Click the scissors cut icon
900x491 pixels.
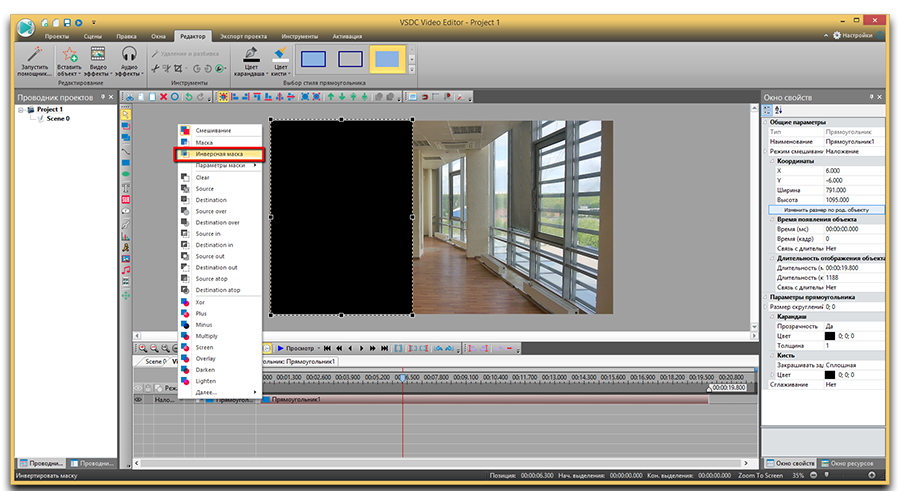tap(130, 97)
